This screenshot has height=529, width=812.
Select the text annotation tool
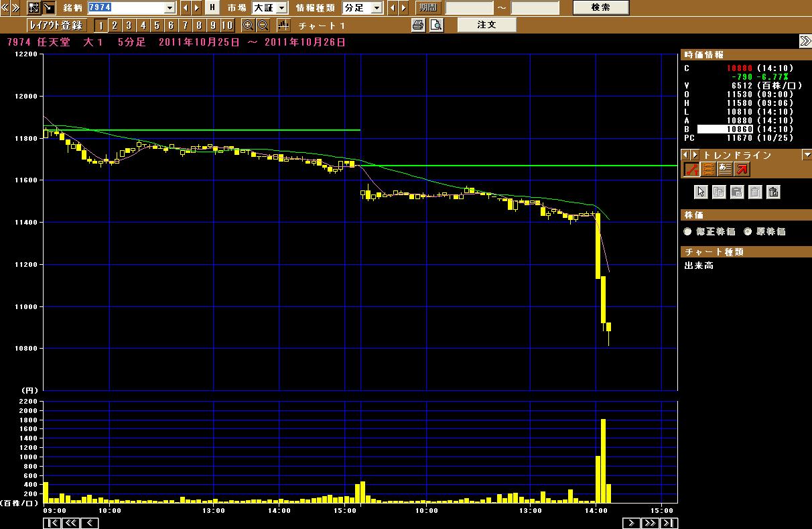click(725, 169)
